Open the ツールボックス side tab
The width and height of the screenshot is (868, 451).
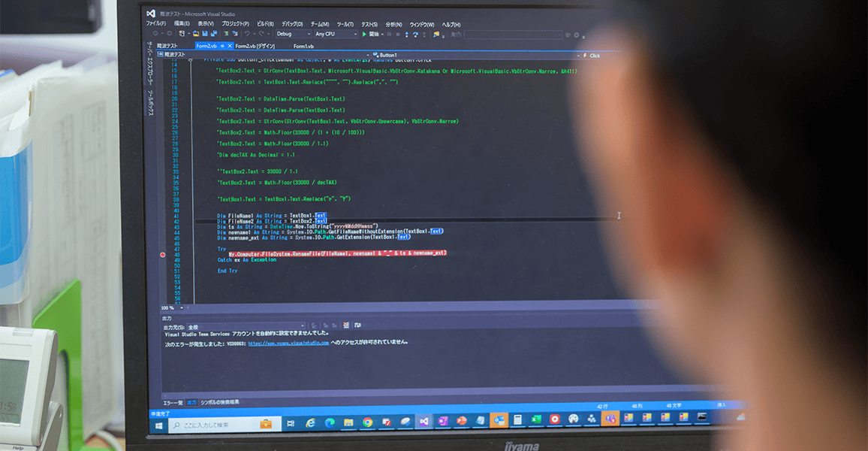click(x=150, y=103)
